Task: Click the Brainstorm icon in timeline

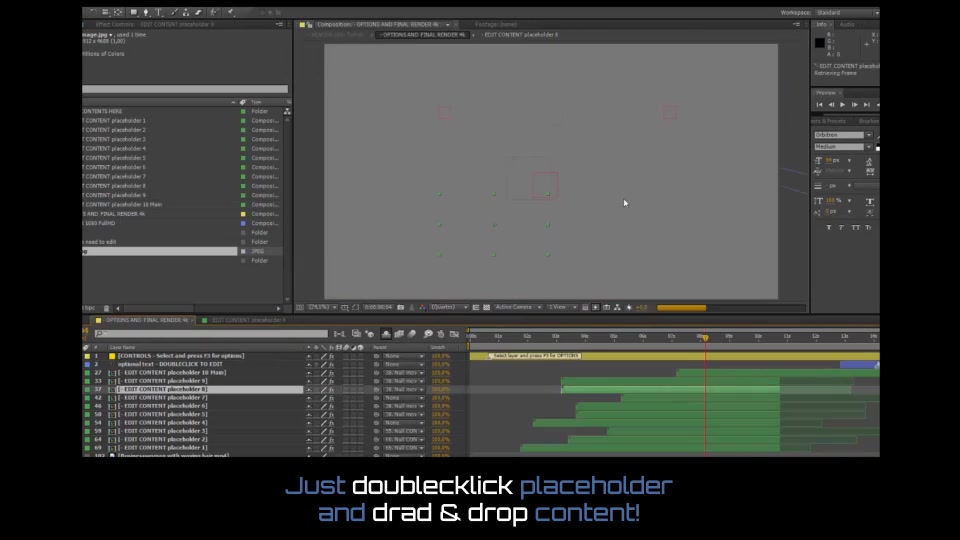Action: pos(428,334)
